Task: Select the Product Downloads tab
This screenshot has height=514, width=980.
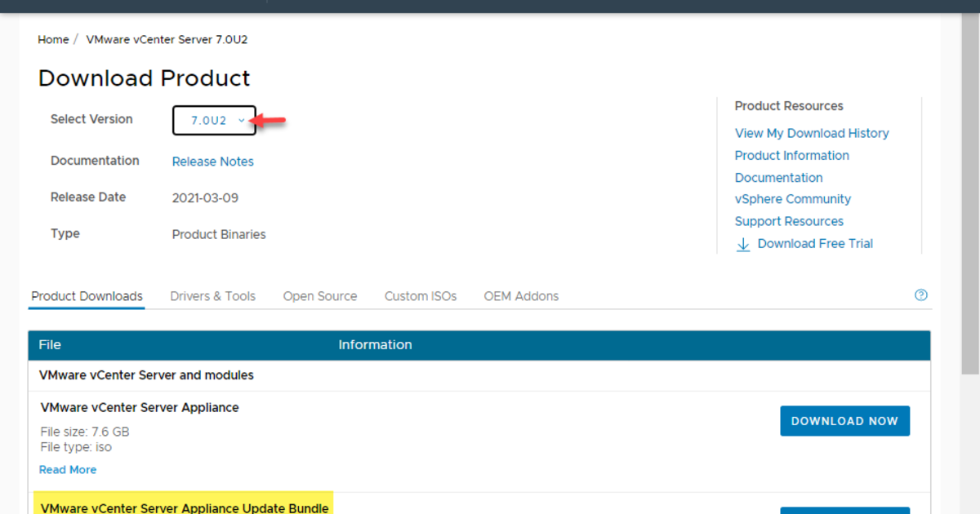Action: click(x=87, y=296)
